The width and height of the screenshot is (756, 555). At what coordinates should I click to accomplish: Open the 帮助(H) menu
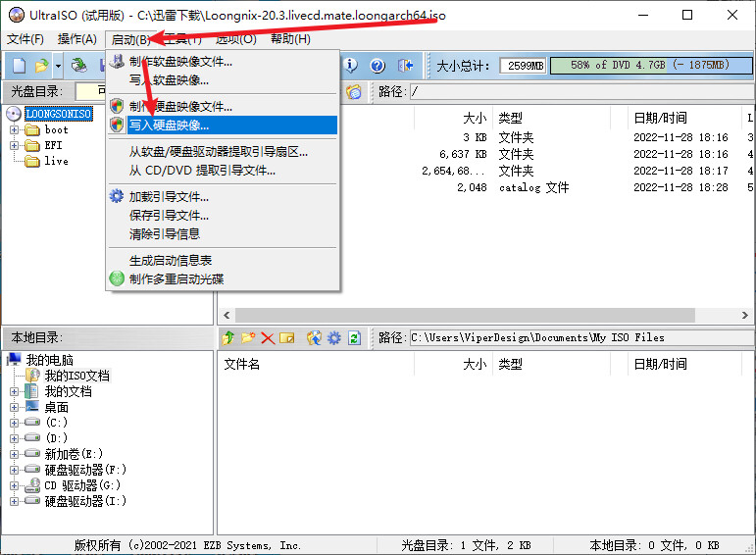pos(290,39)
